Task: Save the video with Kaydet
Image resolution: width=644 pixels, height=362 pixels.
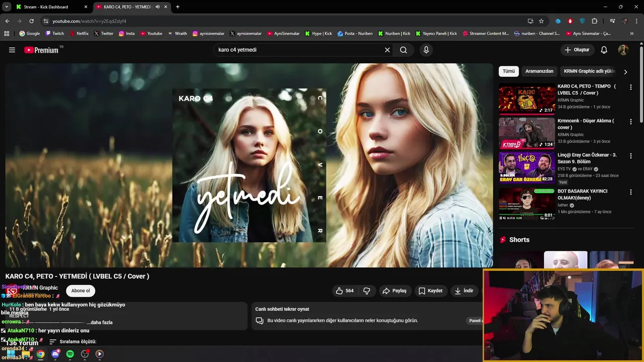Action: tap(431, 291)
